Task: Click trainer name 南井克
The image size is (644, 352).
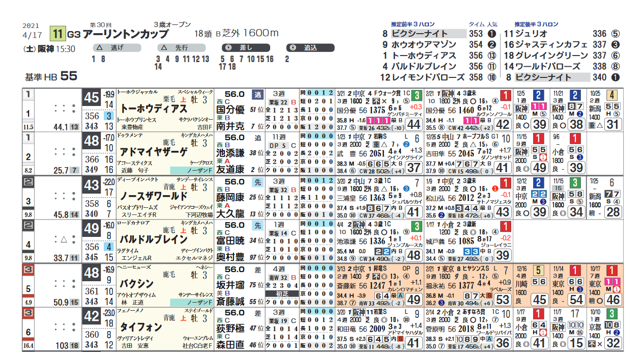Action: pyautogui.click(x=230, y=126)
